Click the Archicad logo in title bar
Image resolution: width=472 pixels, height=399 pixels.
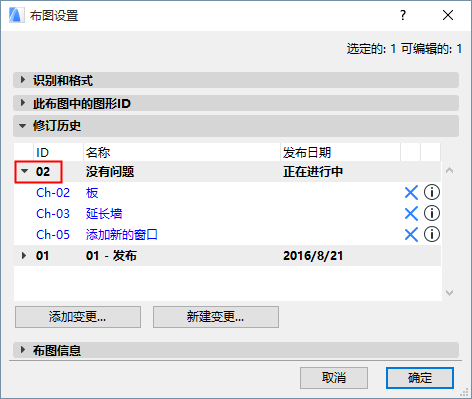tap(16, 15)
